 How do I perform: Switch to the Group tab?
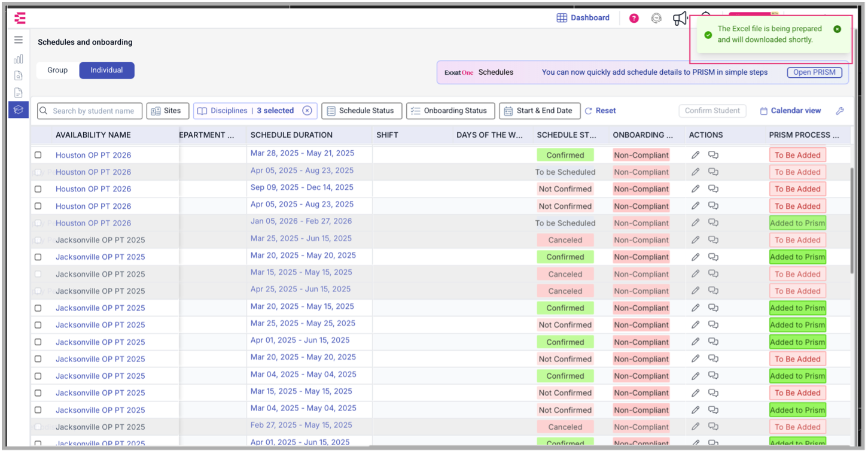tap(57, 70)
